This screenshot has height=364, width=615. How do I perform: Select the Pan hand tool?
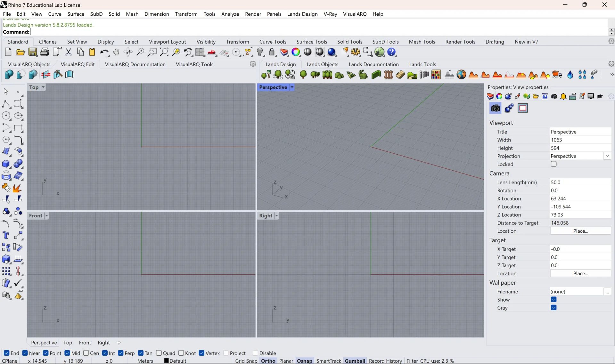pyautogui.click(x=116, y=52)
